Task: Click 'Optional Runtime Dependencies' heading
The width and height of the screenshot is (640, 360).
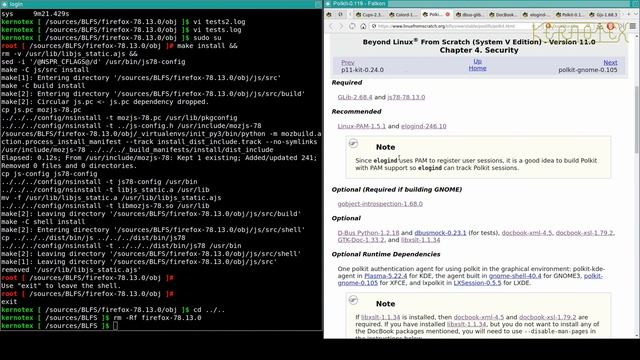Action: click(x=386, y=254)
